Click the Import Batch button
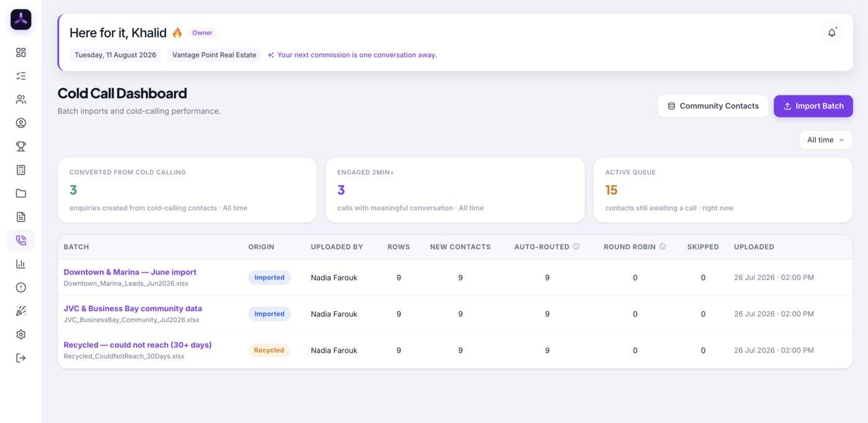Image resolution: width=868 pixels, height=423 pixels. coord(813,106)
